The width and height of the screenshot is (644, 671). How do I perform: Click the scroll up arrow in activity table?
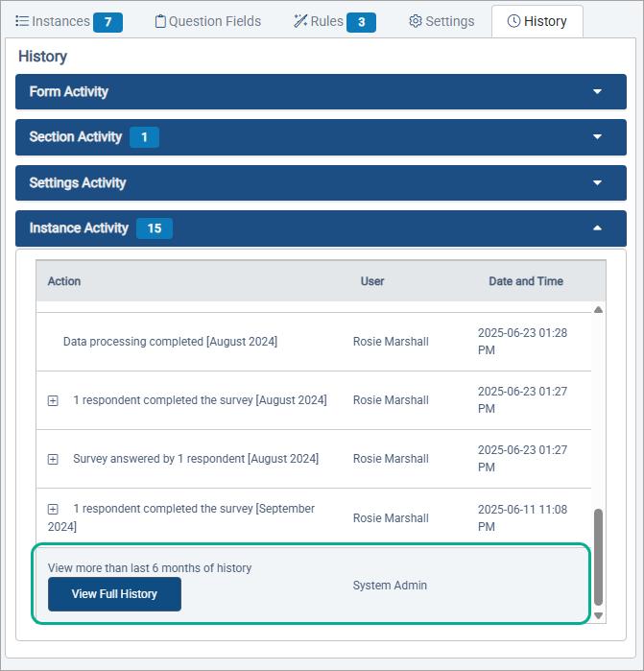click(599, 310)
